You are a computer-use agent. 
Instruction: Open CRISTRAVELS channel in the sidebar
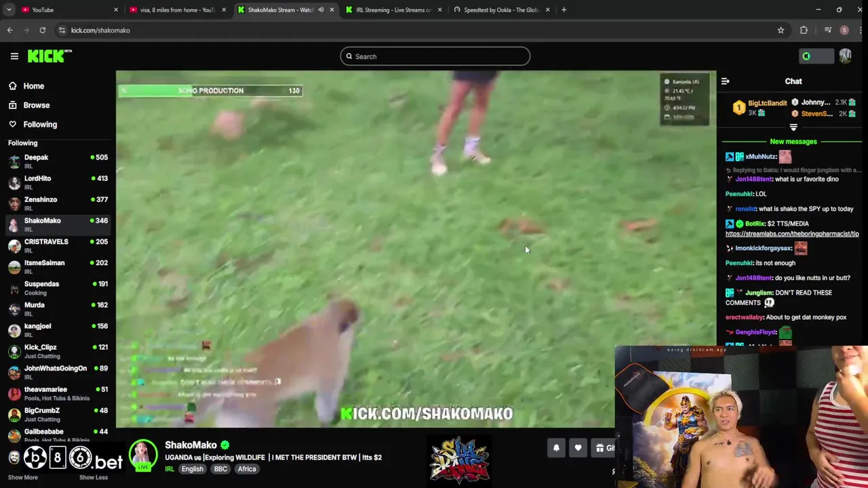click(58, 245)
